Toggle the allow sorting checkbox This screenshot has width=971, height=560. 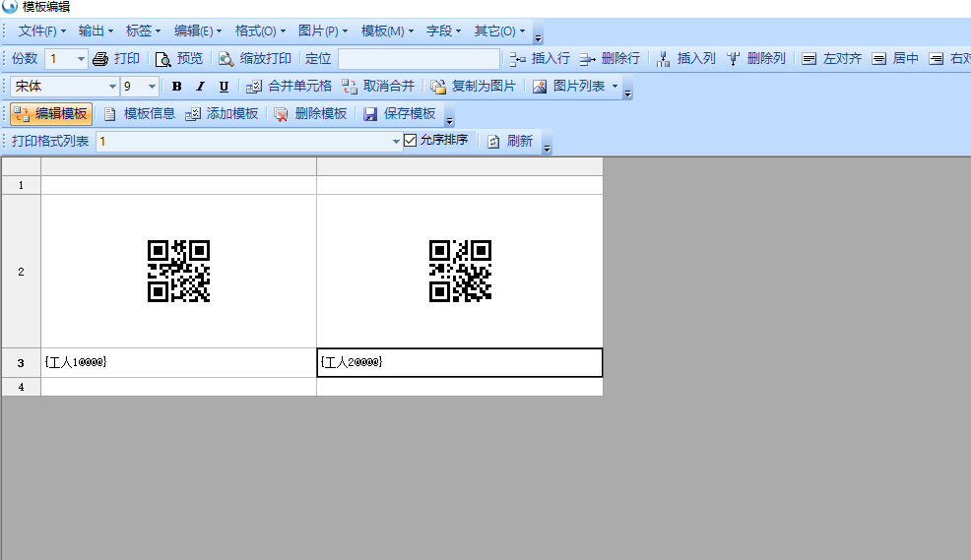pos(411,141)
